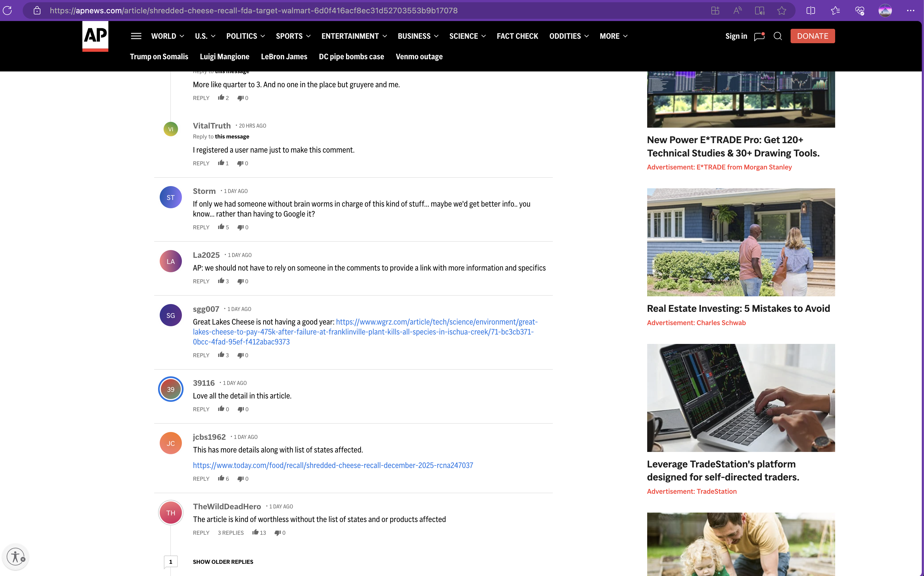Expand the ENTERTAINMENT dropdown chevron
The image size is (924, 576).
pyautogui.click(x=385, y=36)
